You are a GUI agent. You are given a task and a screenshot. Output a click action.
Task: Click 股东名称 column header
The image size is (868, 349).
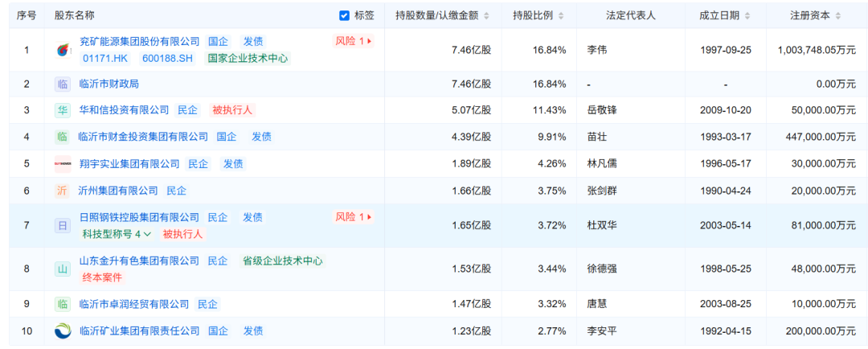tap(74, 16)
